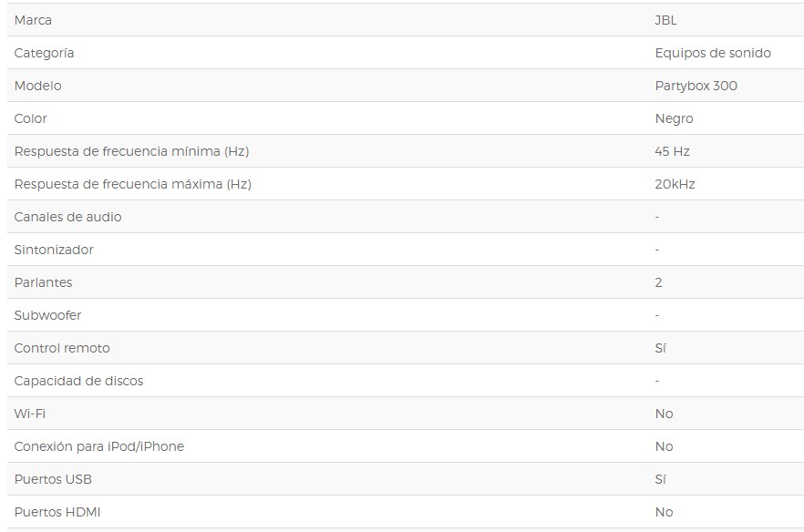The image size is (804, 532).
Task: Click the Puertos USB label
Action: pyautogui.click(x=53, y=479)
